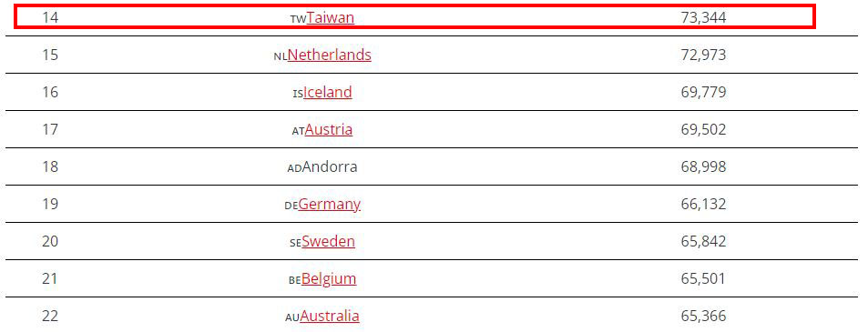Open the Netherlands country link
This screenshot has width=868, height=332.
point(330,55)
